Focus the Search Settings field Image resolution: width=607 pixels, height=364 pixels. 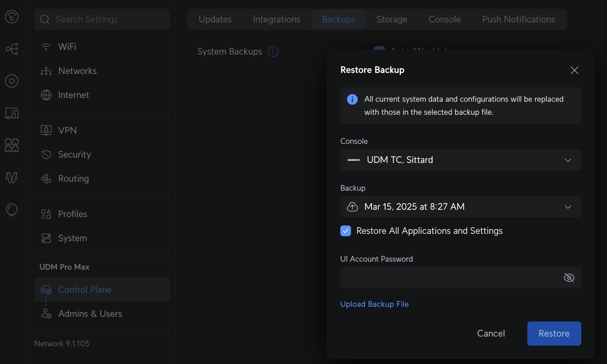click(102, 19)
